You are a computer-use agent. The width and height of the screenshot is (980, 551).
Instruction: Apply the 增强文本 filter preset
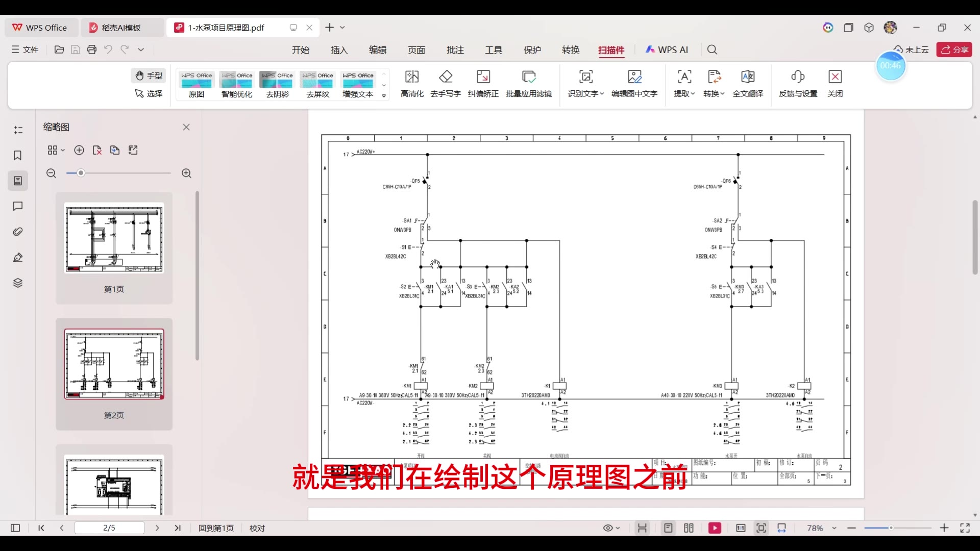358,84
